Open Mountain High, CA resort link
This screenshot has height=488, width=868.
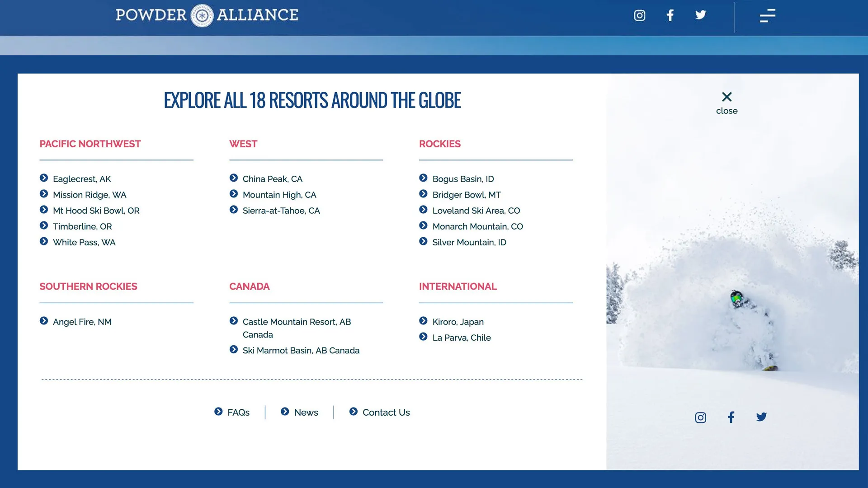(279, 195)
